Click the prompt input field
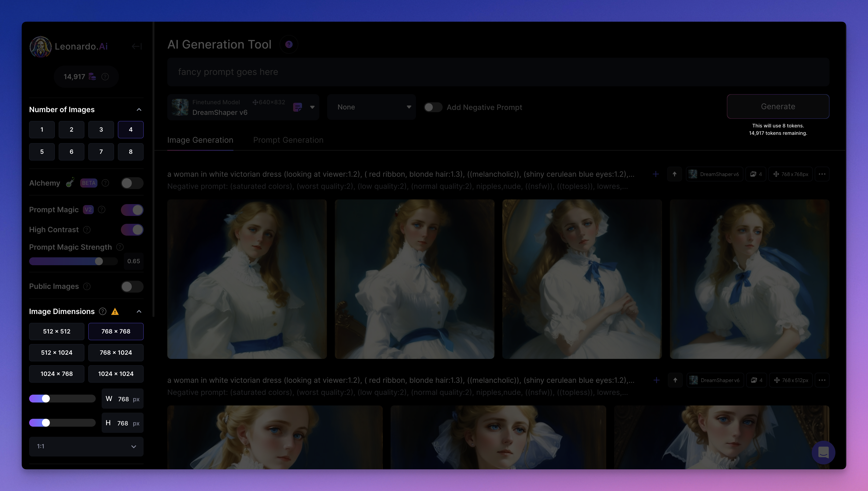 (x=498, y=72)
